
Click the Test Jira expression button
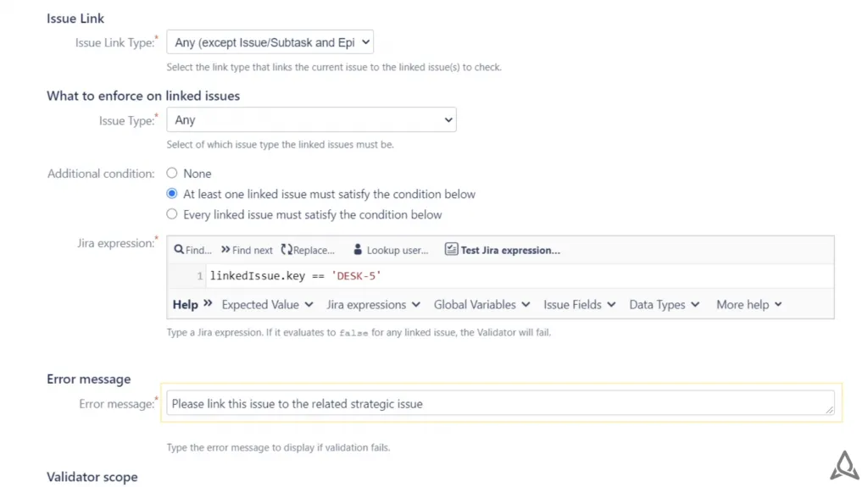click(503, 250)
